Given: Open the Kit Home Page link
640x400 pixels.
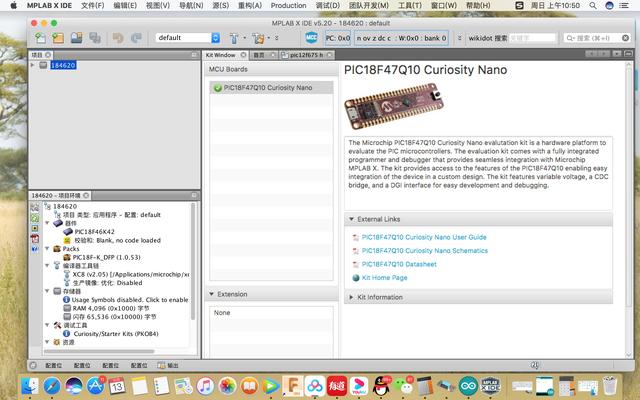Looking at the screenshot, I should click(x=384, y=278).
